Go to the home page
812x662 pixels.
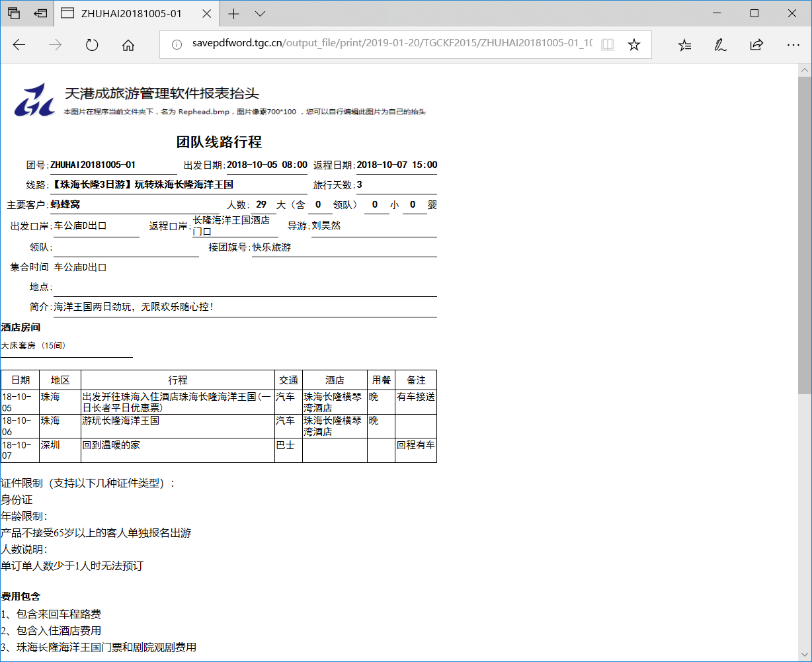pos(128,45)
